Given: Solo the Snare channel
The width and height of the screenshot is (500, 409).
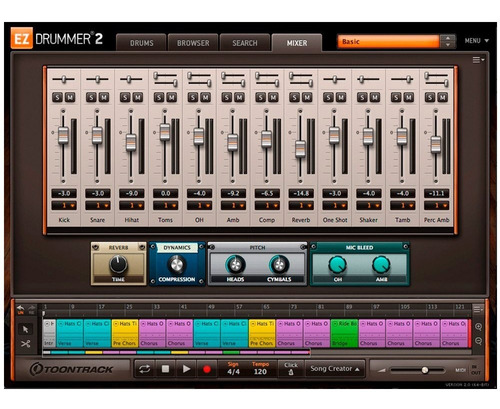Looking at the screenshot, I should pyautogui.click(x=91, y=97).
